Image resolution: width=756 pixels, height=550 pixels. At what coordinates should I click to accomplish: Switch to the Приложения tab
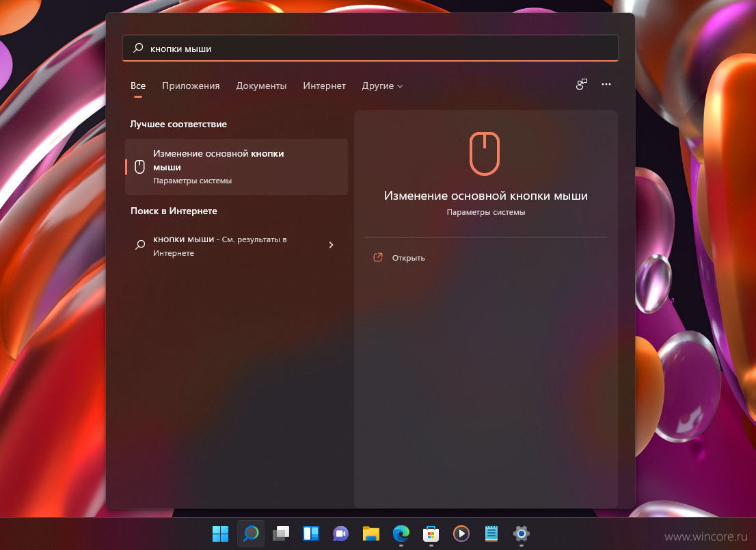191,86
